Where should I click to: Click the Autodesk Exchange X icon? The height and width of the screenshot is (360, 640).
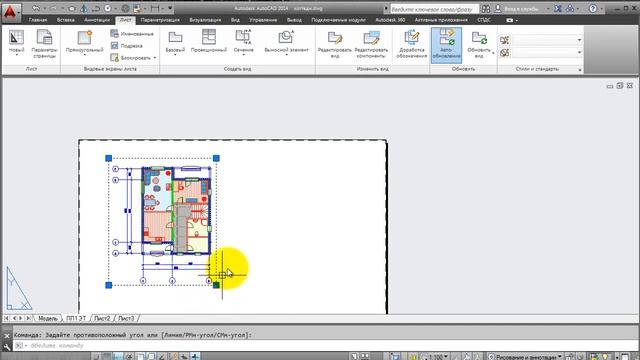tap(558, 9)
